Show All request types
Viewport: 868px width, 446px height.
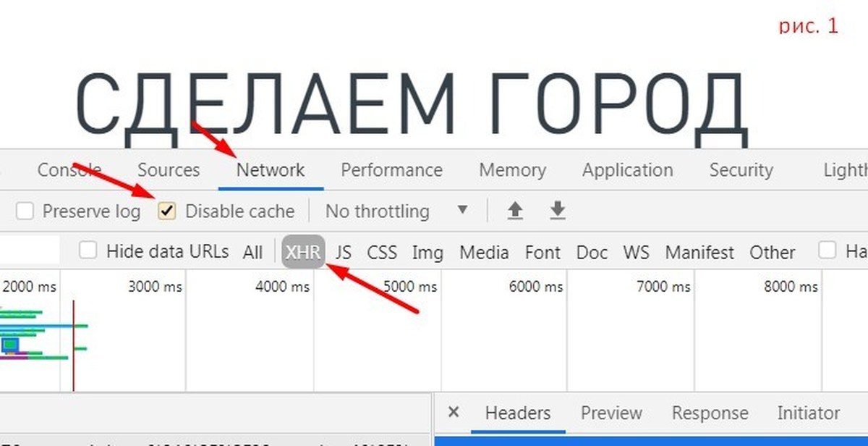pos(252,253)
